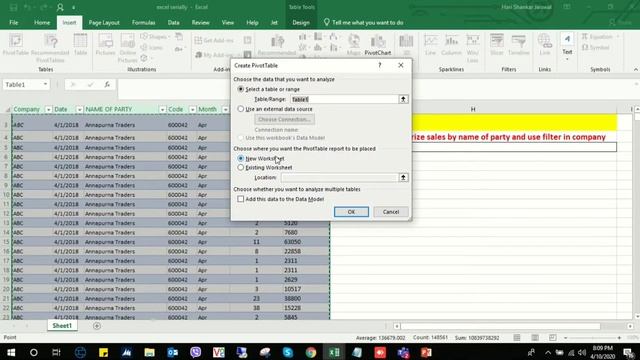
Task: Switch to Normal view in status bar
Action: coord(517,338)
